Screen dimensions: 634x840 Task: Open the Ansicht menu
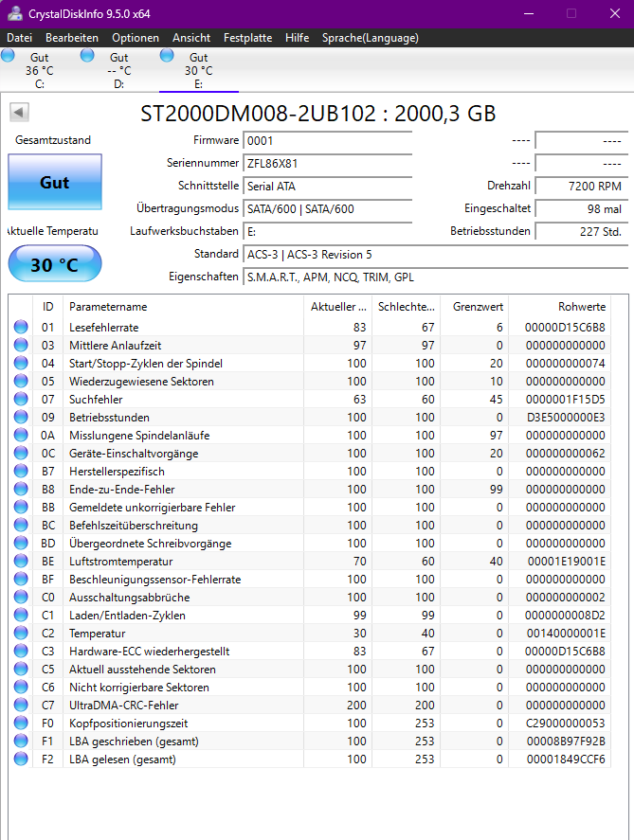(x=191, y=38)
